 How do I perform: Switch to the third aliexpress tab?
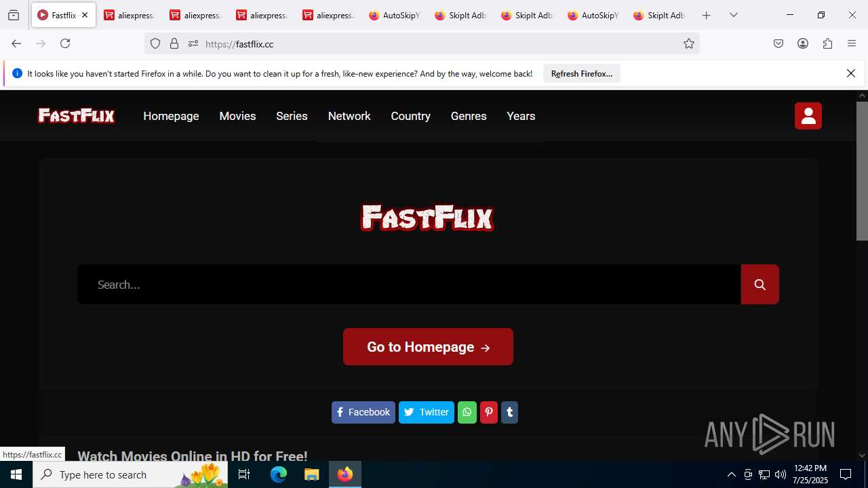(x=261, y=15)
